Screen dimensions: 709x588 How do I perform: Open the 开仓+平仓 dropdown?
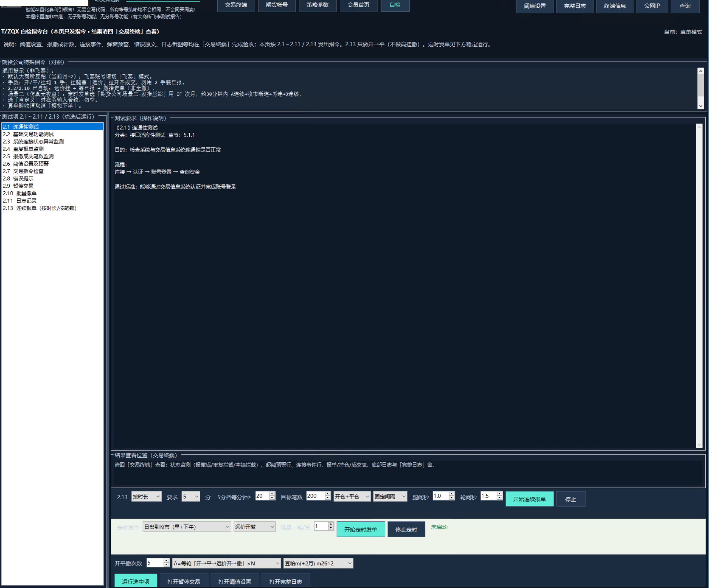pyautogui.click(x=352, y=497)
